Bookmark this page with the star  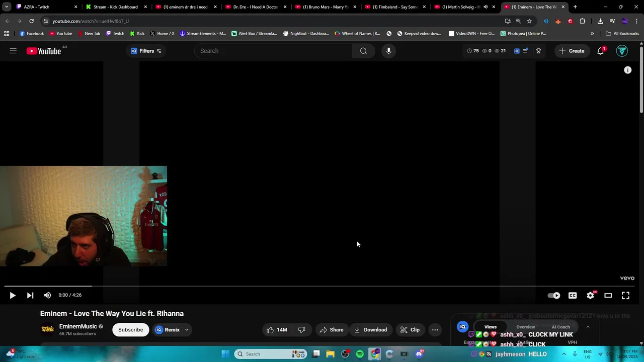click(x=529, y=21)
